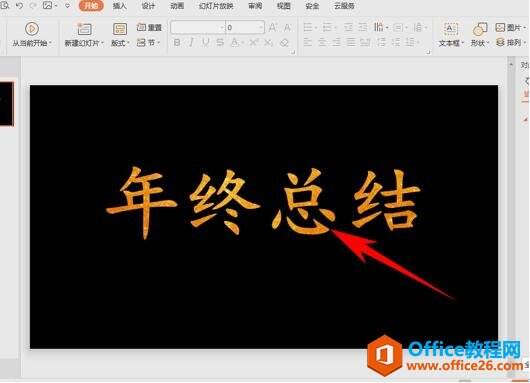Click the bullet list icon
The image size is (530, 383).
[x=308, y=27]
